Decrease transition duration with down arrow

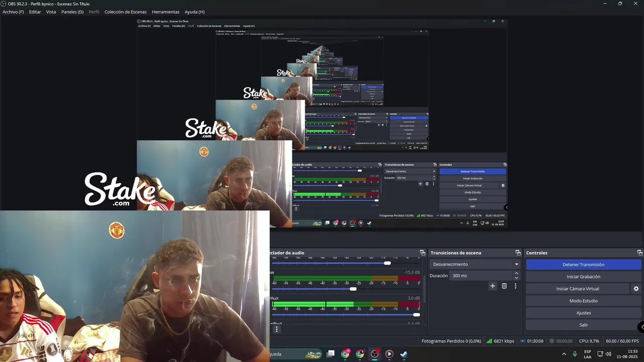pyautogui.click(x=516, y=278)
